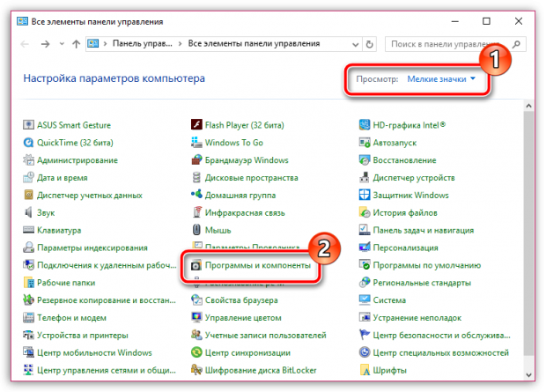Image resolution: width=546 pixels, height=392 pixels.
Task: Open Региональные стандарты link
Action: (x=422, y=283)
